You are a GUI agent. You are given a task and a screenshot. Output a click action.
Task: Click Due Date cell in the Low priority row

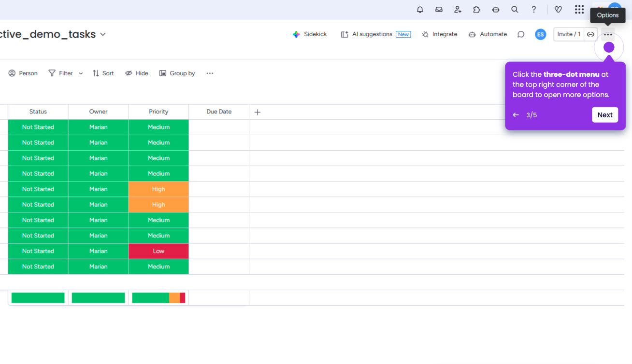click(x=219, y=251)
